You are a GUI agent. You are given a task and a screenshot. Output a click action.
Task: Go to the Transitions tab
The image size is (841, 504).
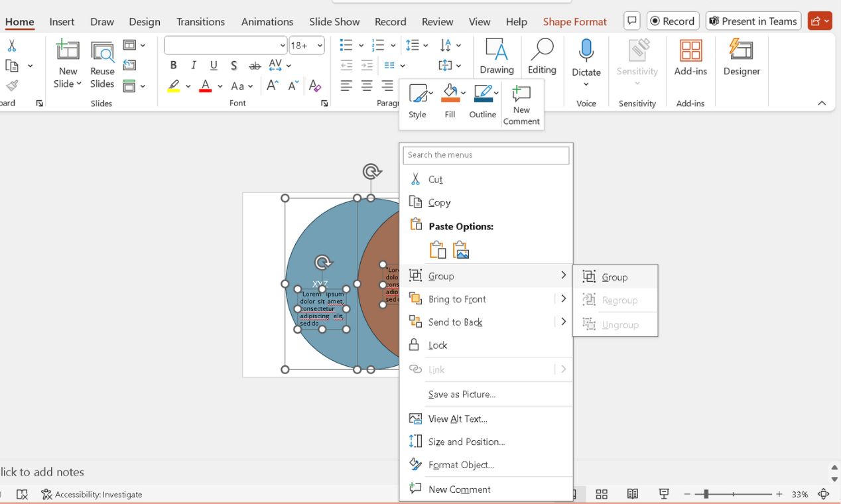pos(201,22)
